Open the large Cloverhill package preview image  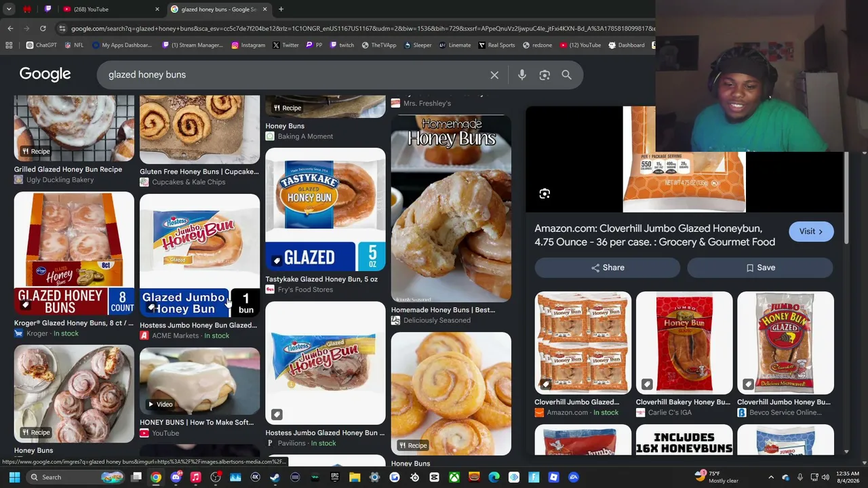coord(684,160)
